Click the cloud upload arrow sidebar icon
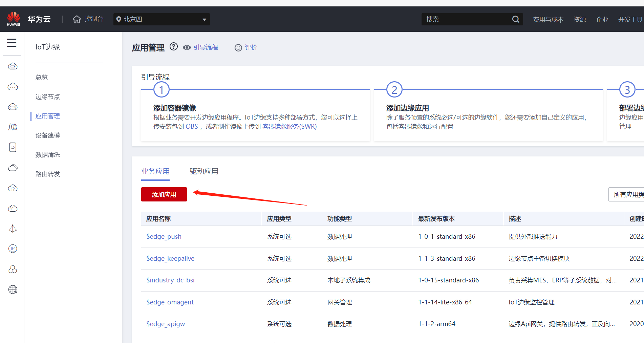This screenshot has height=343, width=644. pos(13,188)
